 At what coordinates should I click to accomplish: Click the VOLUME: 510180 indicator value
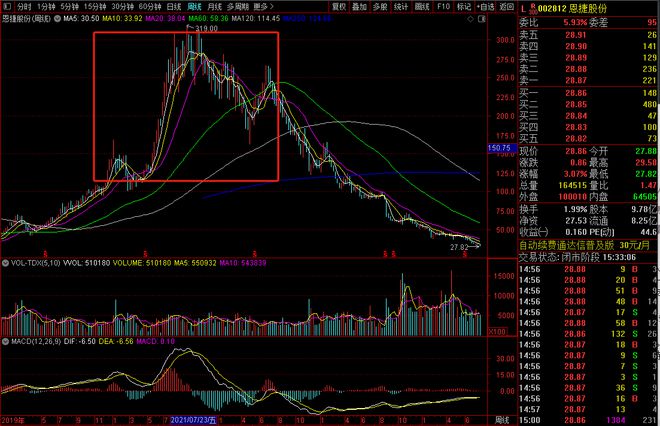pyautogui.click(x=141, y=263)
